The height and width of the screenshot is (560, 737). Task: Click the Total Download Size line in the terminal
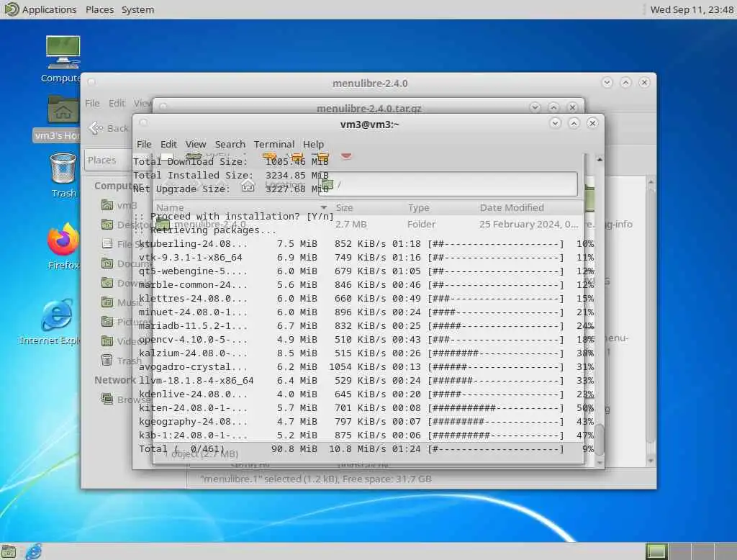pyautogui.click(x=231, y=161)
